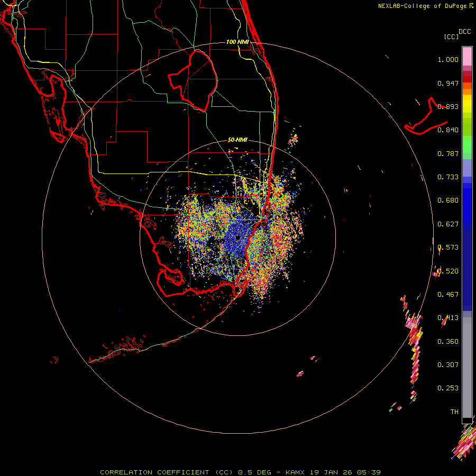Pick the periwinkle color bar segment
The width and height of the screenshot is (476, 476).
[x=467, y=168]
